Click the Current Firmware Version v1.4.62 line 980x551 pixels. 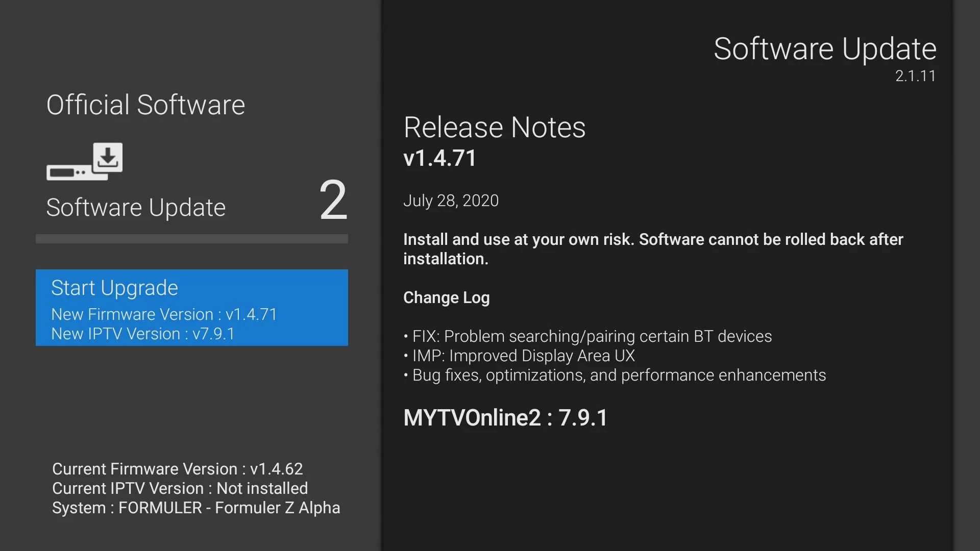[177, 469]
